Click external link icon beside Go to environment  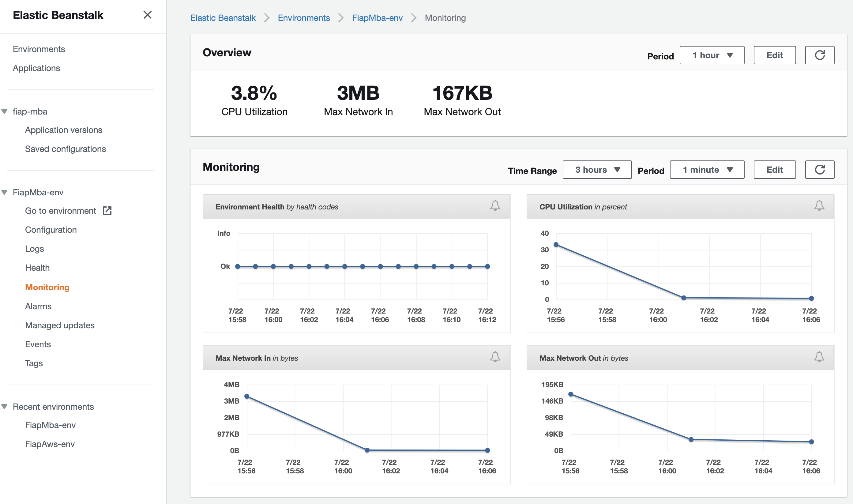pyautogui.click(x=107, y=211)
